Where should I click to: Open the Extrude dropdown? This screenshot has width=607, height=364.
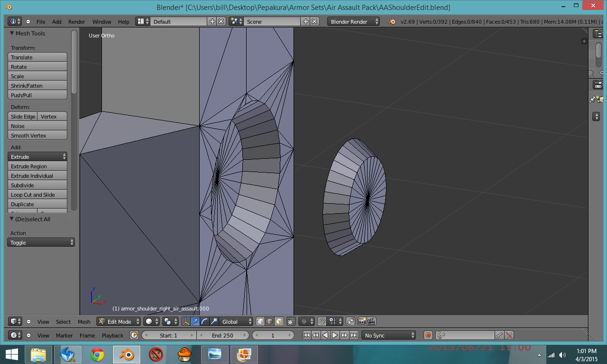pos(37,156)
